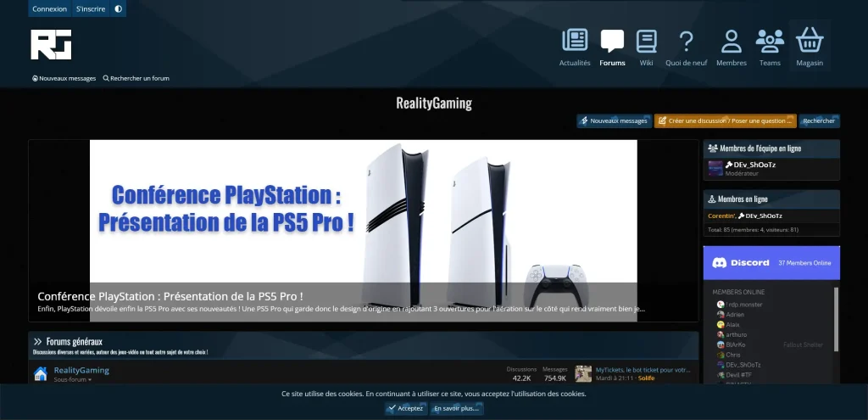Click the Discord logo in the widget
This screenshot has width=868, height=420.
[741, 263]
